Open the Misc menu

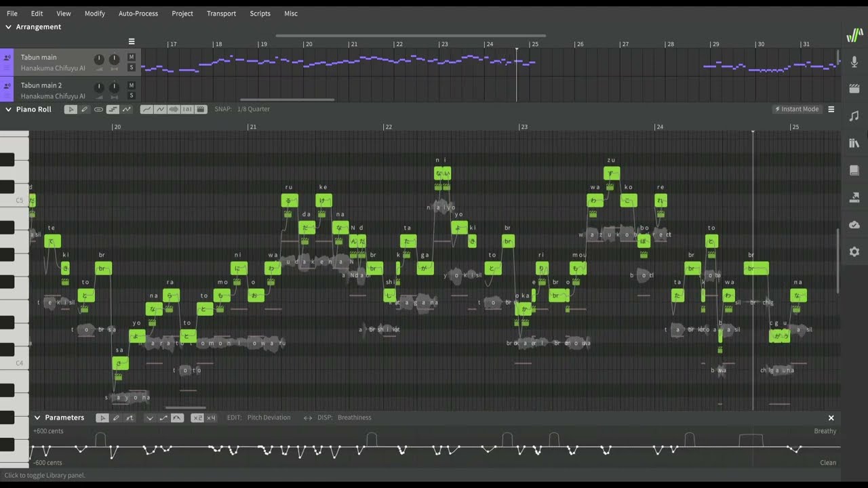point(291,14)
